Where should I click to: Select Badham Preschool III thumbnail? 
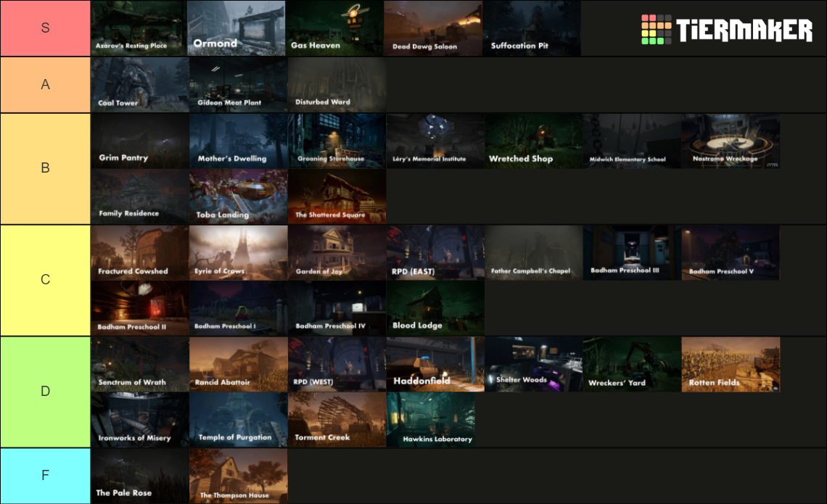click(630, 252)
